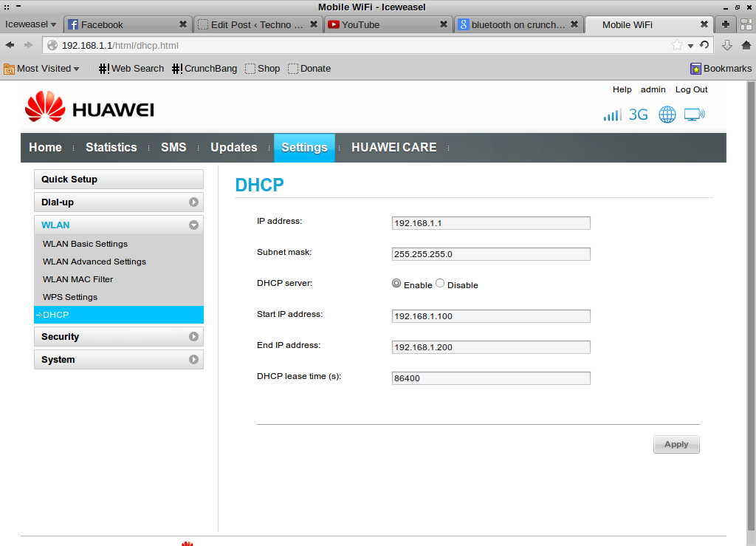Click the signal strength bars icon
756x546 pixels.
coord(612,115)
